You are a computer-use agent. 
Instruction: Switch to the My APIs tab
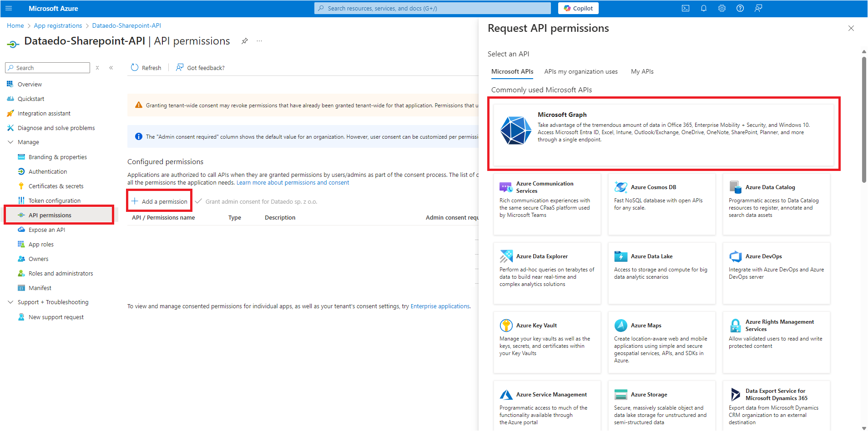[x=642, y=72]
